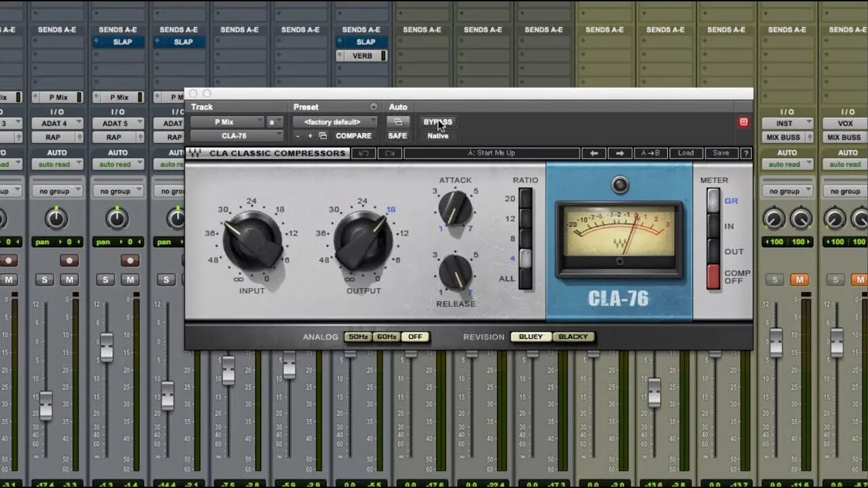
Task: Open the P Mix track selector dropdown
Action: tap(227, 122)
